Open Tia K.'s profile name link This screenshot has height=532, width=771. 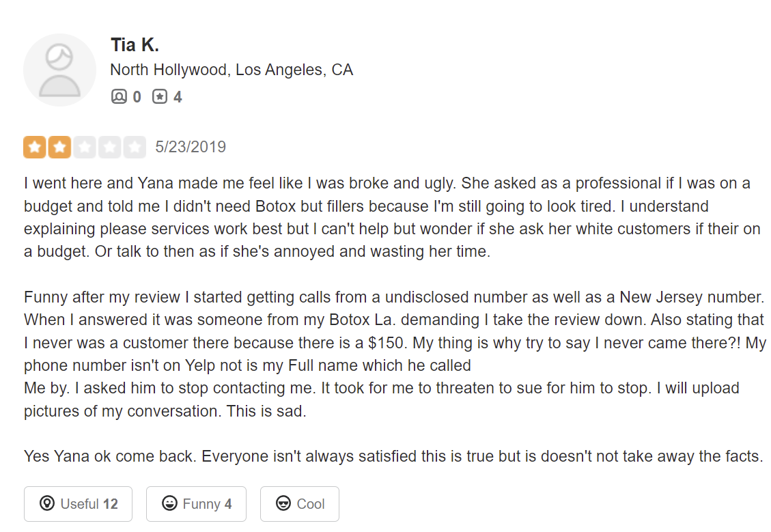point(135,45)
